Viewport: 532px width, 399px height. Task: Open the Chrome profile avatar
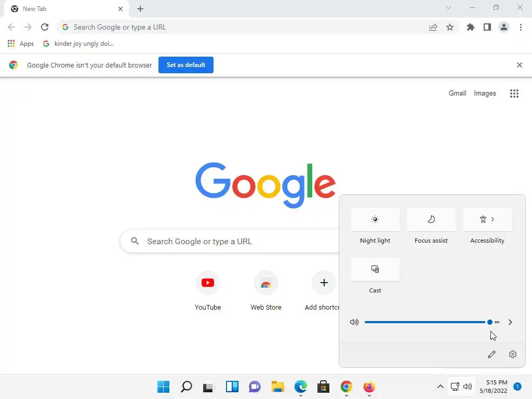[504, 27]
